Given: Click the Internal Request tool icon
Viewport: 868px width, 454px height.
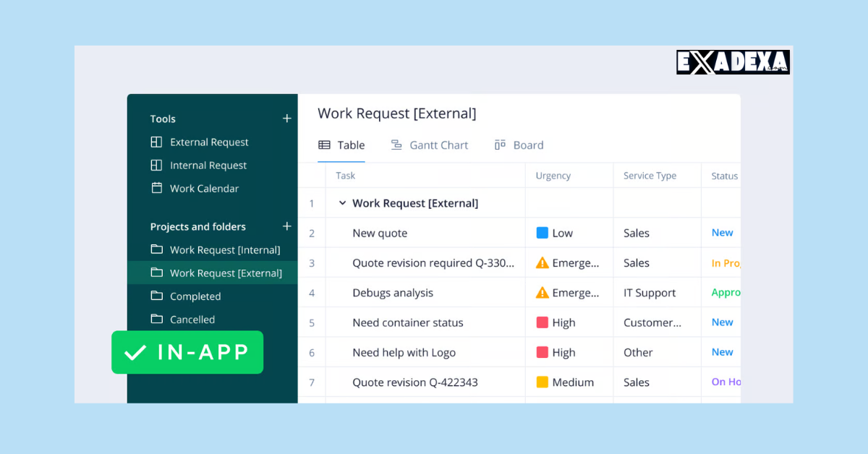Looking at the screenshot, I should coord(156,165).
